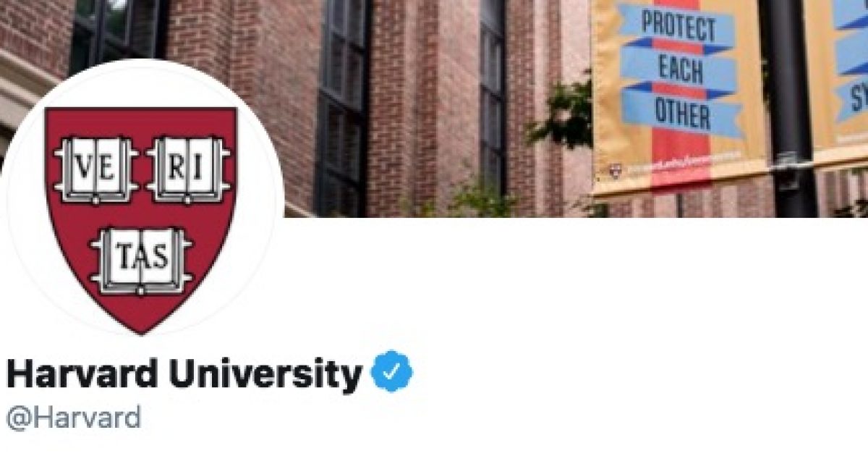This screenshot has width=868, height=456.
Task: Click the Harvard University display name
Action: [184, 373]
